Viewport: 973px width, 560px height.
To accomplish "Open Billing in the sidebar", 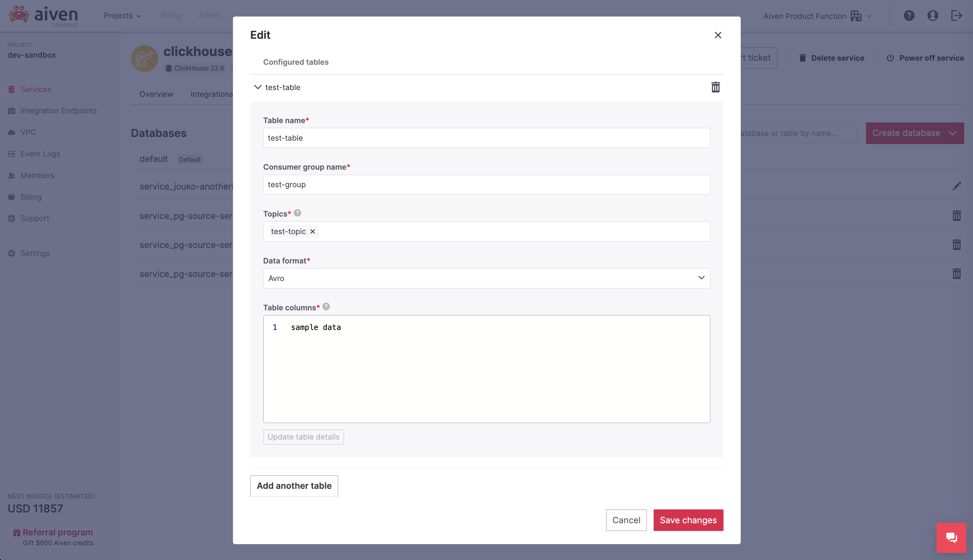I will pos(31,197).
